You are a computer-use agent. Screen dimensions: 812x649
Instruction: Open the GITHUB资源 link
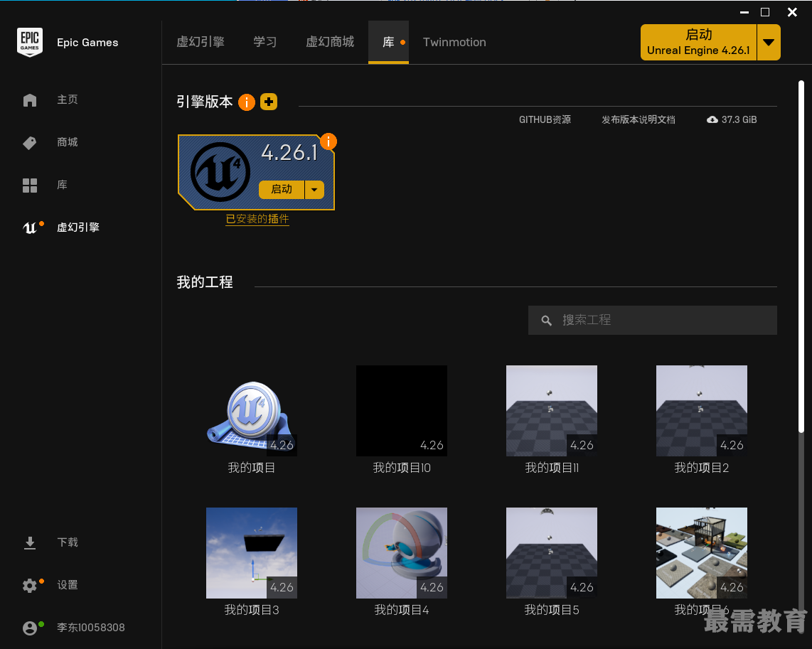click(545, 119)
